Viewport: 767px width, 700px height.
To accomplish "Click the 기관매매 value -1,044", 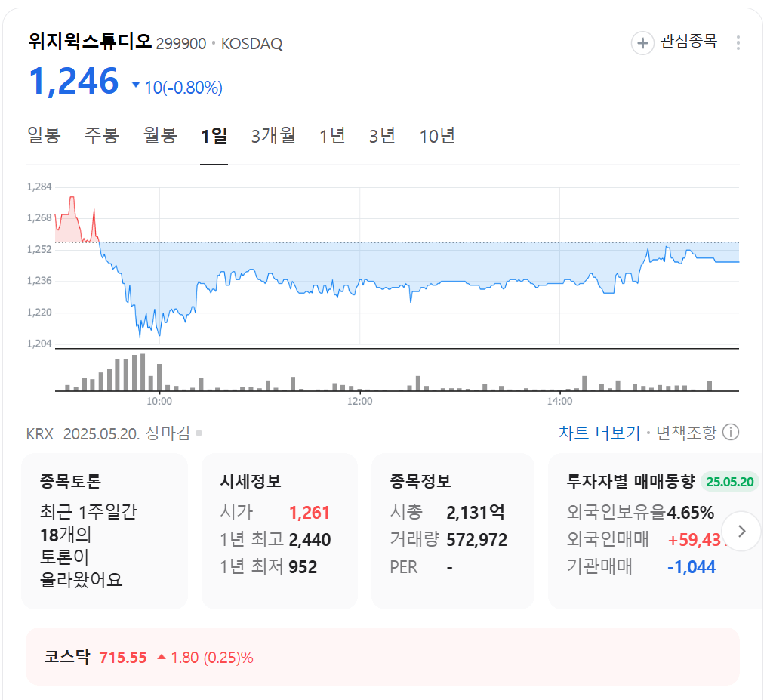I will coord(692,567).
